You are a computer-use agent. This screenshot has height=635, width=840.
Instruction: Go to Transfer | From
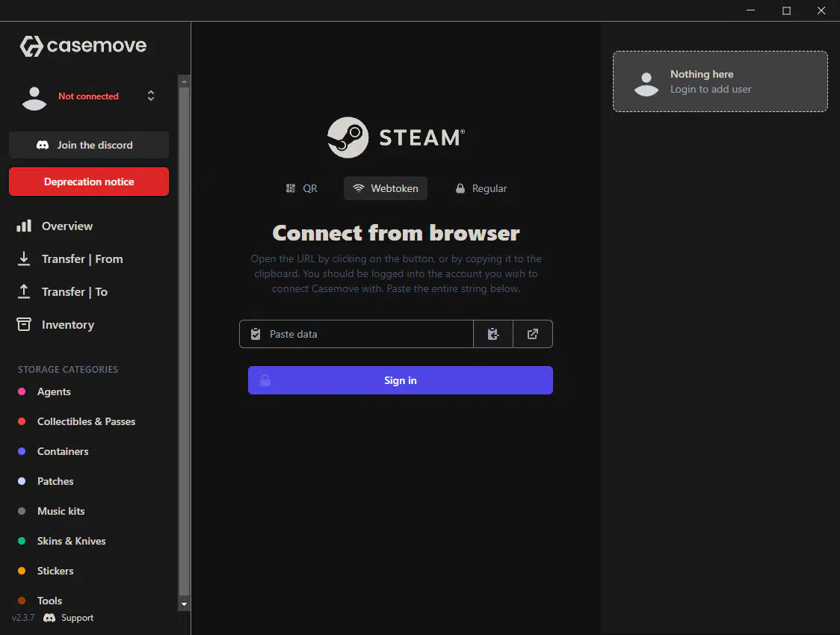click(82, 259)
